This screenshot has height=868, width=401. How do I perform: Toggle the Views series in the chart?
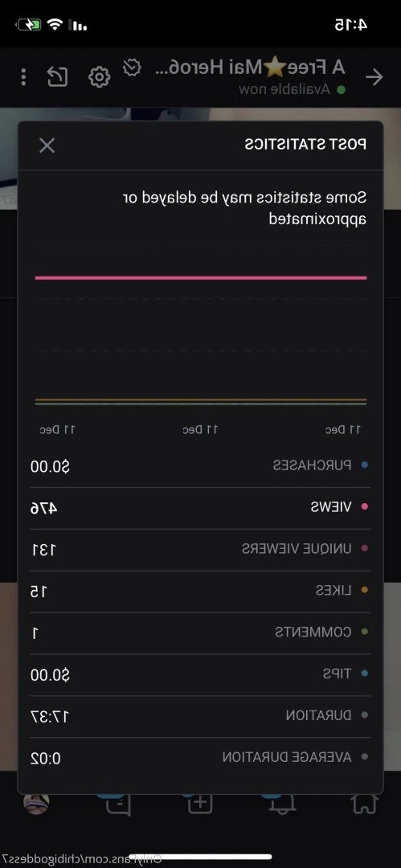coord(365,506)
